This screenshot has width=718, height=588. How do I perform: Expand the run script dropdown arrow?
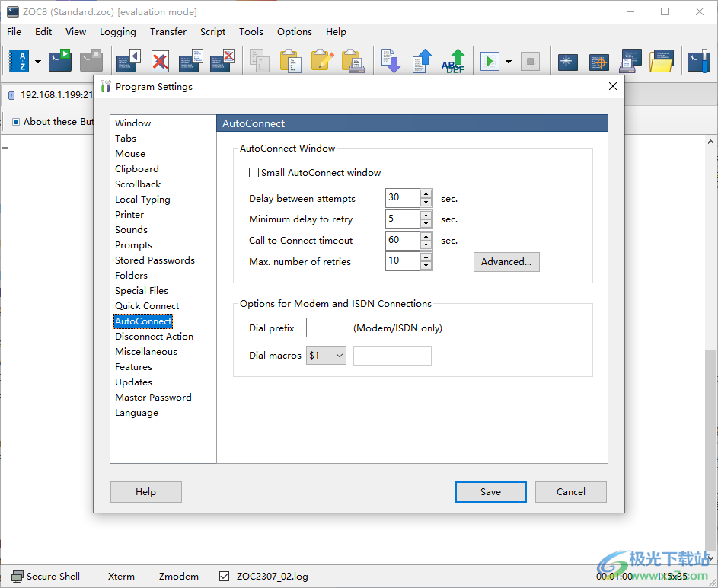click(508, 62)
